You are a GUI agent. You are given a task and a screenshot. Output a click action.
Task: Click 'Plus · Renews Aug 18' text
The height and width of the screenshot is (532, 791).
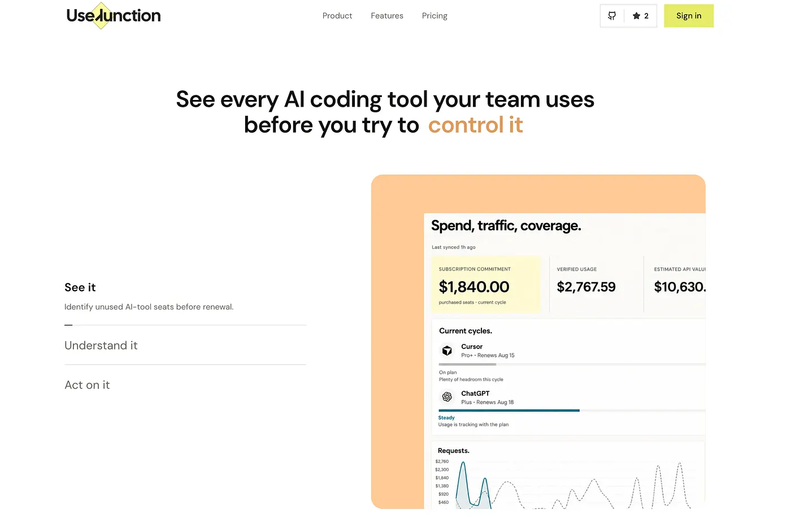coord(487,402)
